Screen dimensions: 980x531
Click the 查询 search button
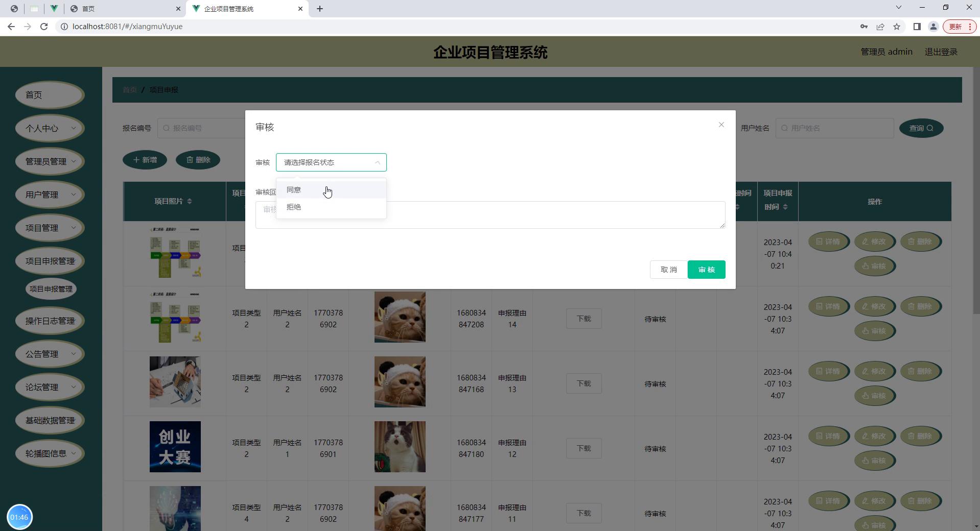(x=921, y=128)
